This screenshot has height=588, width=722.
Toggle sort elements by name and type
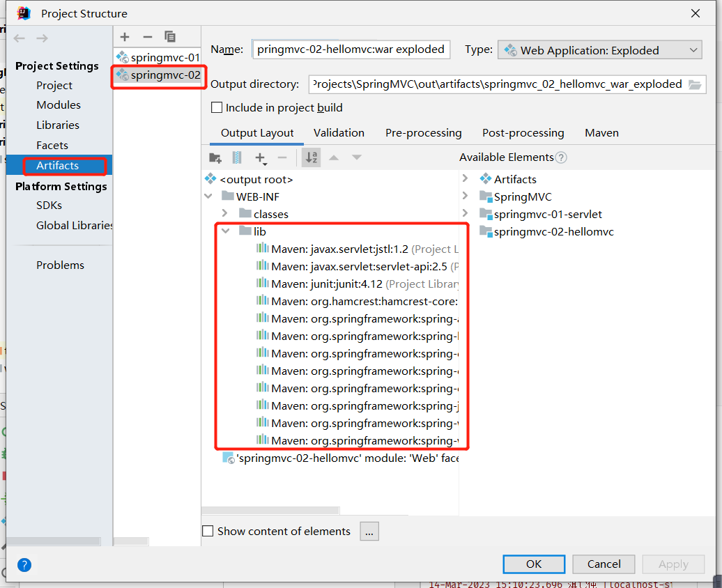(x=312, y=158)
